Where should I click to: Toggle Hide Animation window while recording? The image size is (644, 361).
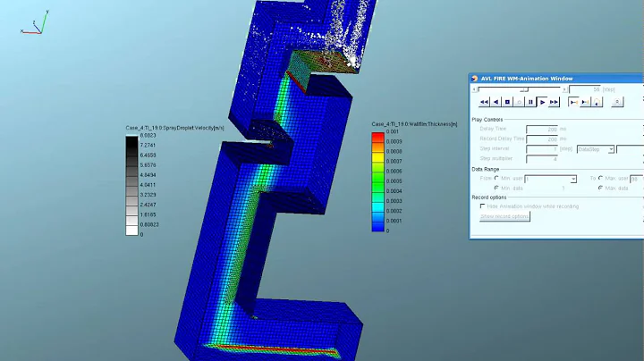pyautogui.click(x=483, y=206)
